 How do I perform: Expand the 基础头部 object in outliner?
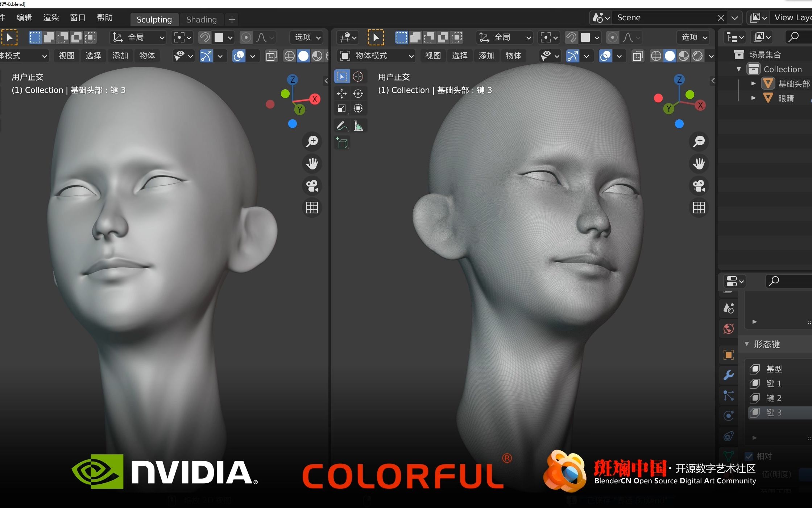(754, 83)
